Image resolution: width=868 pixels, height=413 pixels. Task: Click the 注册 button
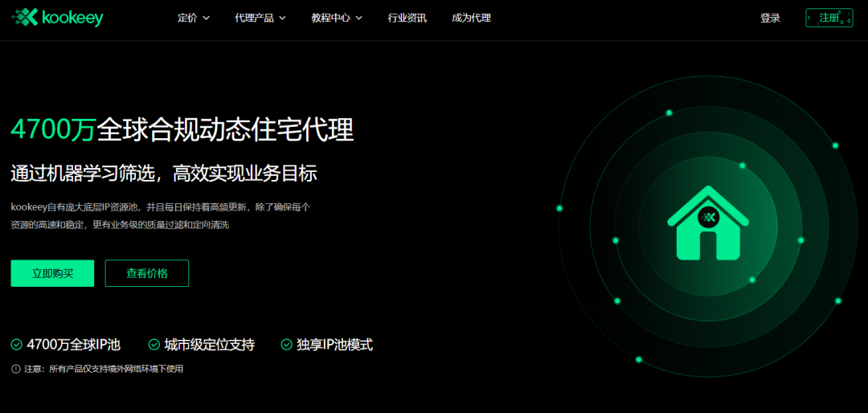coord(829,18)
